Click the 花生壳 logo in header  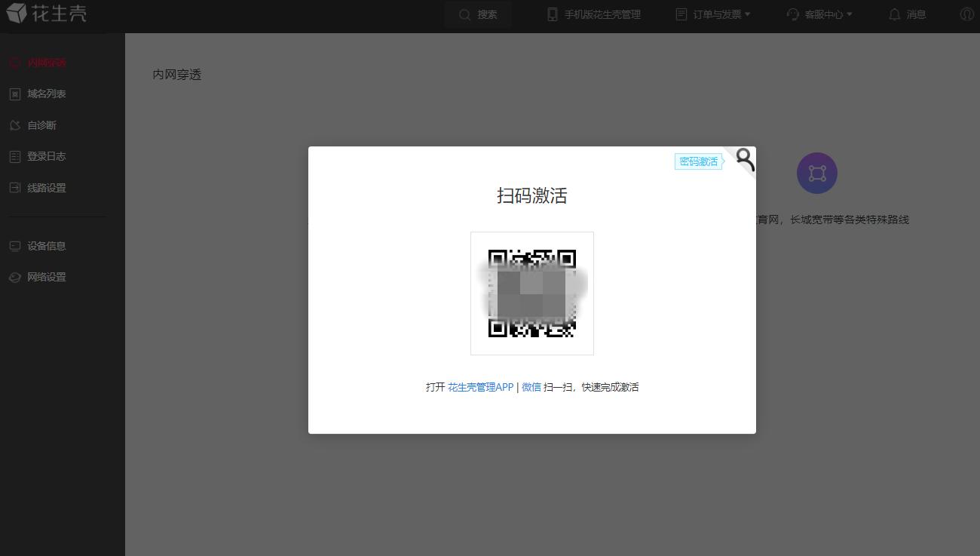46,13
